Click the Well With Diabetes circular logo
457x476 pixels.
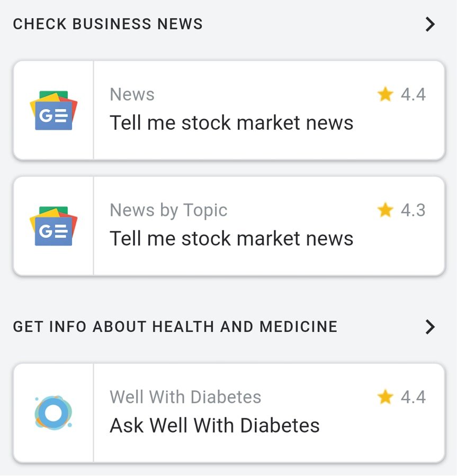point(53,412)
